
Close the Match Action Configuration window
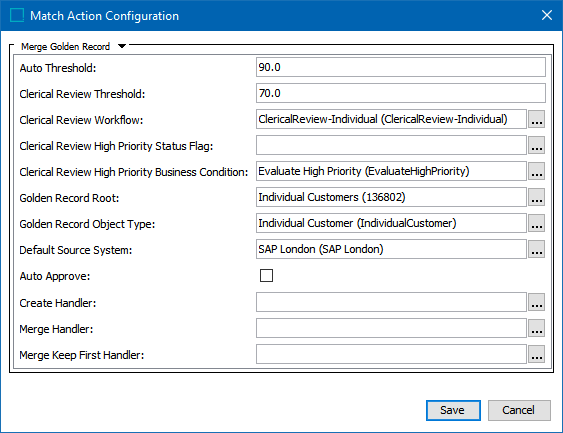[546, 15]
